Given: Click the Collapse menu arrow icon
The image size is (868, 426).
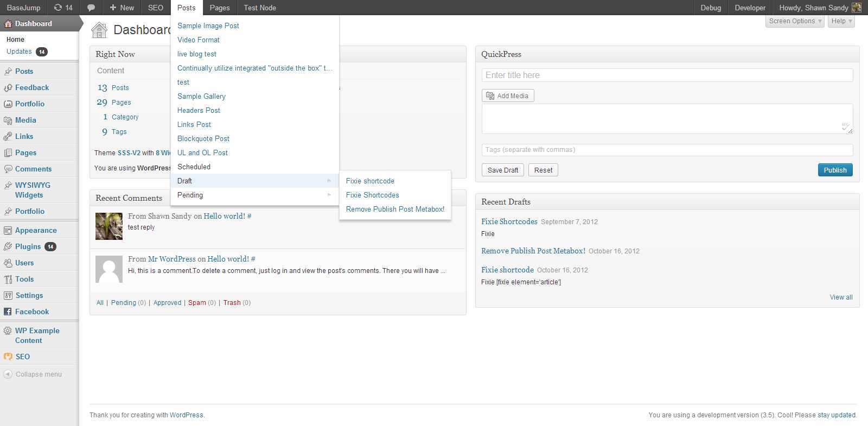Looking at the screenshot, I should (8, 374).
